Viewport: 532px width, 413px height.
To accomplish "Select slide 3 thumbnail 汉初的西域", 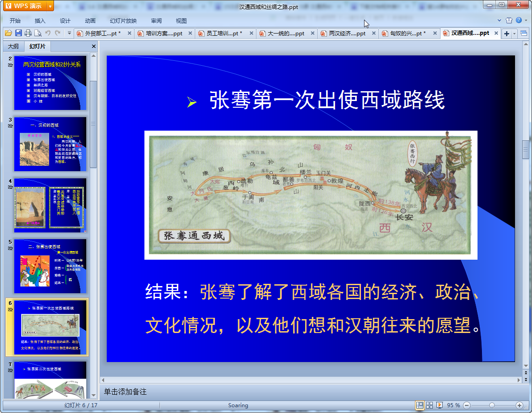I will point(50,144).
